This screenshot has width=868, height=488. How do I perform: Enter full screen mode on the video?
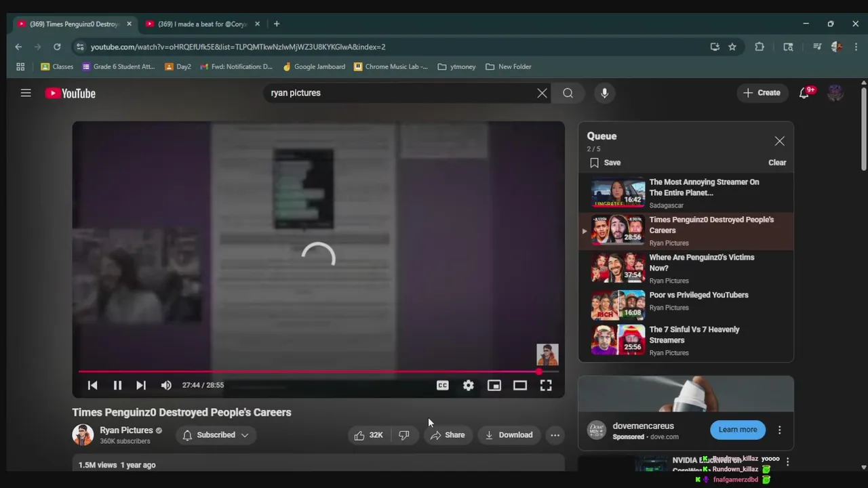point(546,385)
